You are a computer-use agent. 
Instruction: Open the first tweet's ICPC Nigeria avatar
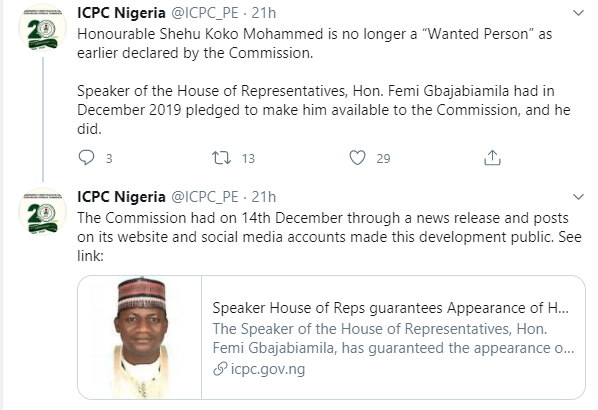[x=42, y=28]
